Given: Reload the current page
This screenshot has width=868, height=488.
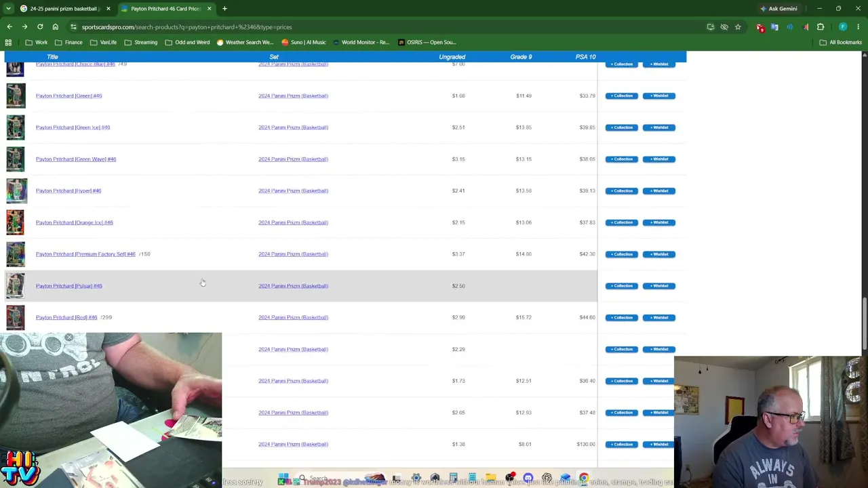Looking at the screenshot, I should 40,27.
